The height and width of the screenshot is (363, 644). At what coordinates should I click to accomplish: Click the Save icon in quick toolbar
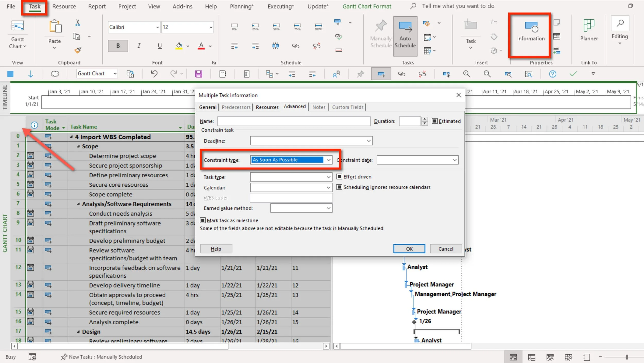click(x=198, y=74)
